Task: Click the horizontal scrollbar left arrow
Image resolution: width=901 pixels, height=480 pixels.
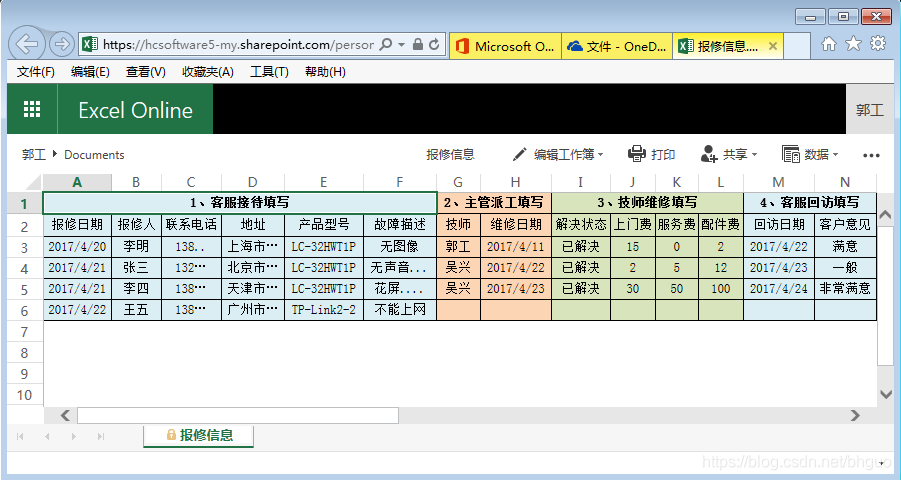Action: 66,415
